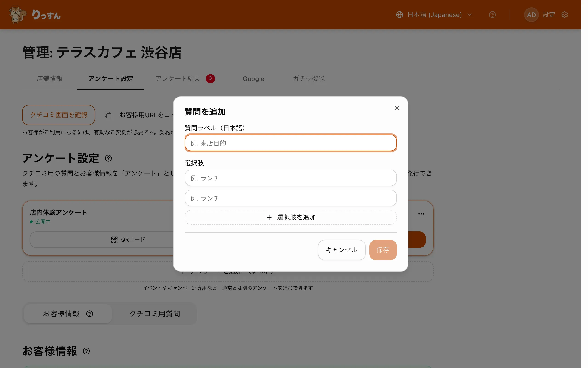
Task: Select the お客様情報 segment tab
Action: coord(68,314)
